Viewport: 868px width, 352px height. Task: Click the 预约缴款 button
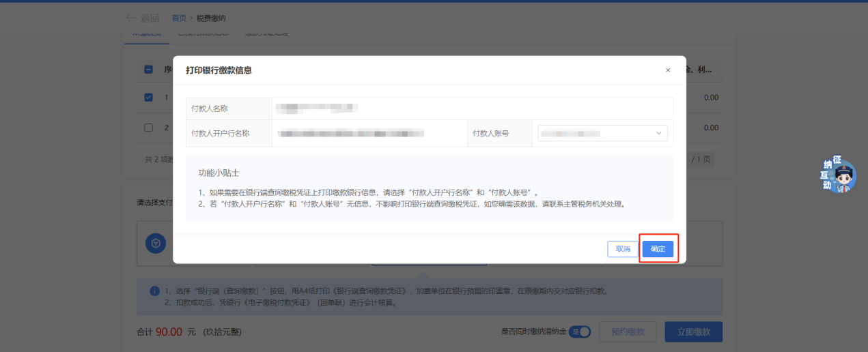628,332
